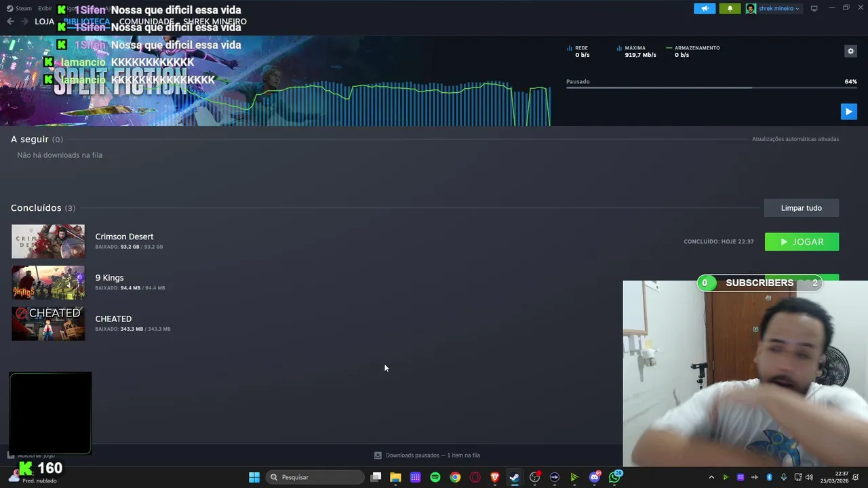Viewport: 868px width, 488px height.
Task: Expand the shrek mineiro account dropdown
Action: (x=774, y=8)
